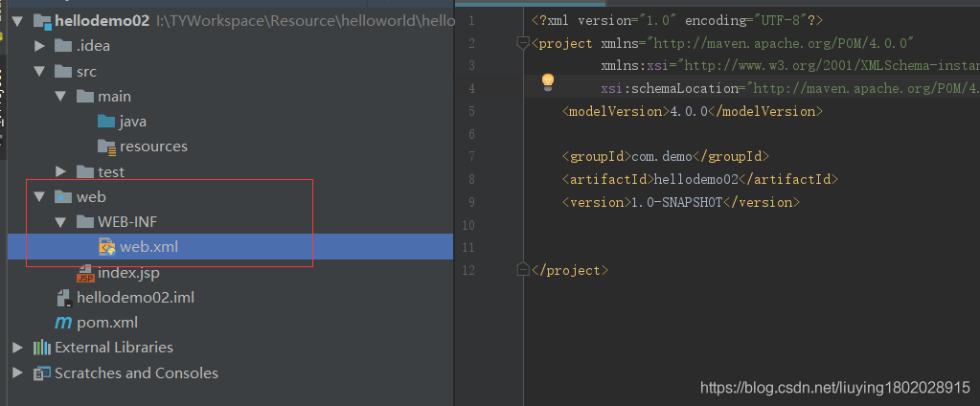The height and width of the screenshot is (406, 980).
Task: Click the web resource folder icon
Action: (x=63, y=196)
